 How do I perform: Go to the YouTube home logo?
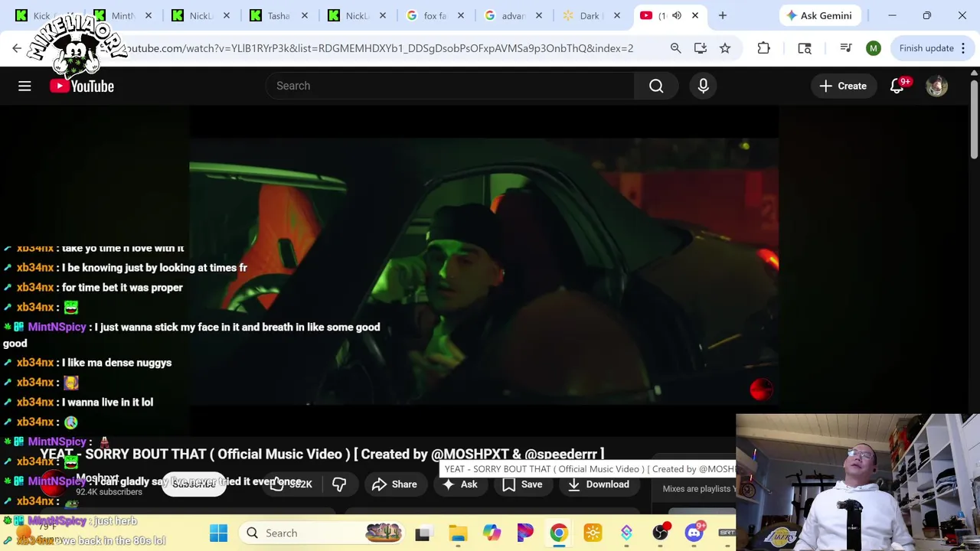[x=82, y=86]
